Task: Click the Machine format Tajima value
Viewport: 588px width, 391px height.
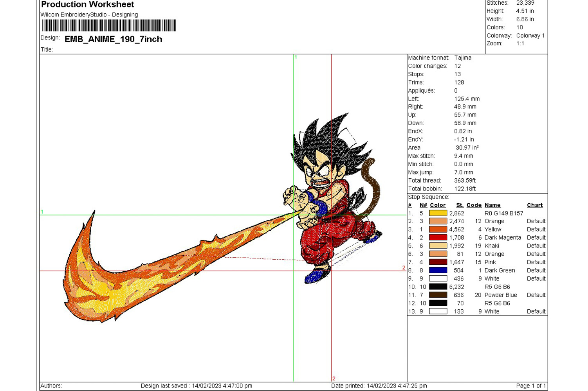Action: point(463,58)
